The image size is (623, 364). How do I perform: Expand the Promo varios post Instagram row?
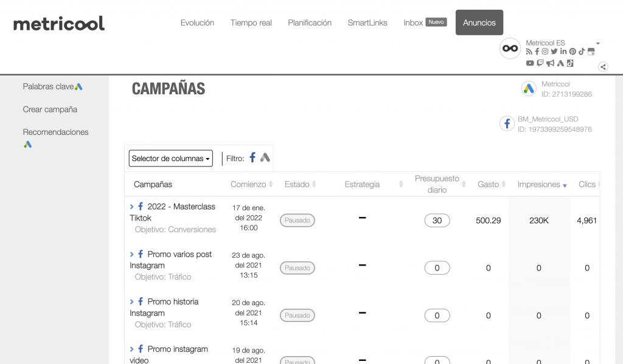click(132, 254)
